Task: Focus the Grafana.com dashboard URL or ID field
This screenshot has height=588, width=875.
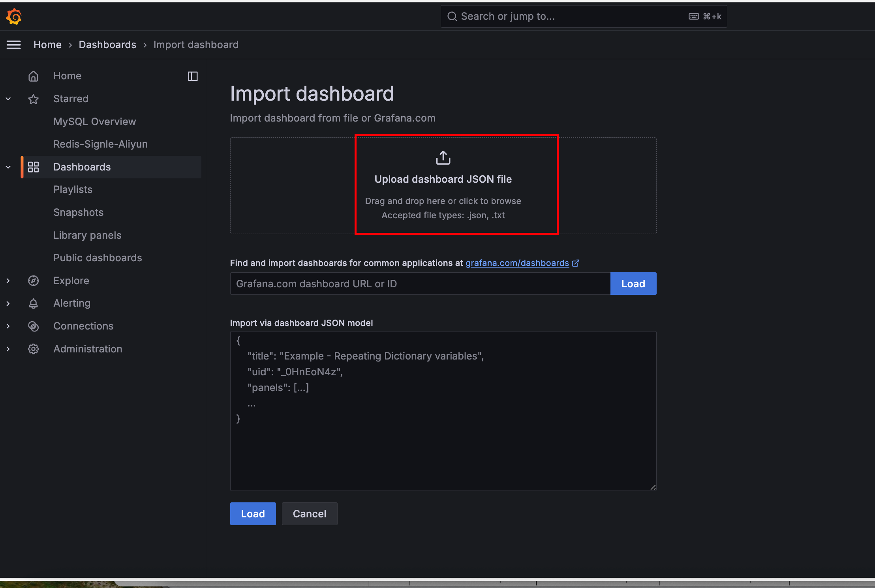Action: [x=420, y=284]
